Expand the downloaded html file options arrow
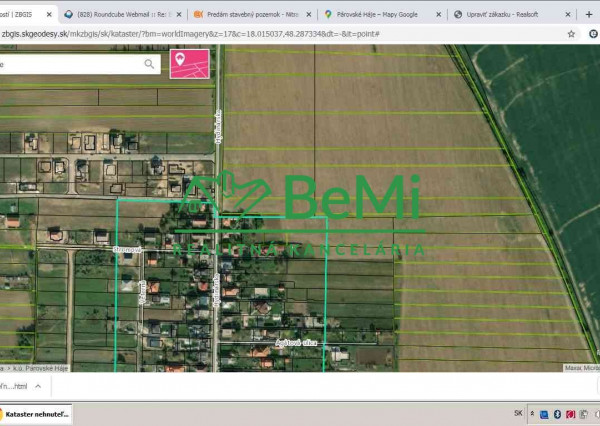 pyautogui.click(x=38, y=386)
